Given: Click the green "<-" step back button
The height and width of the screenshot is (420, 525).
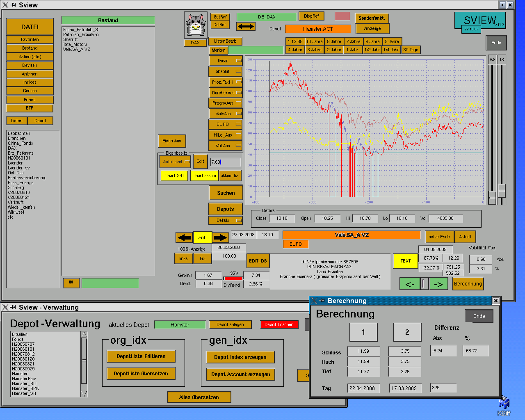Looking at the screenshot, I should (x=410, y=284).
